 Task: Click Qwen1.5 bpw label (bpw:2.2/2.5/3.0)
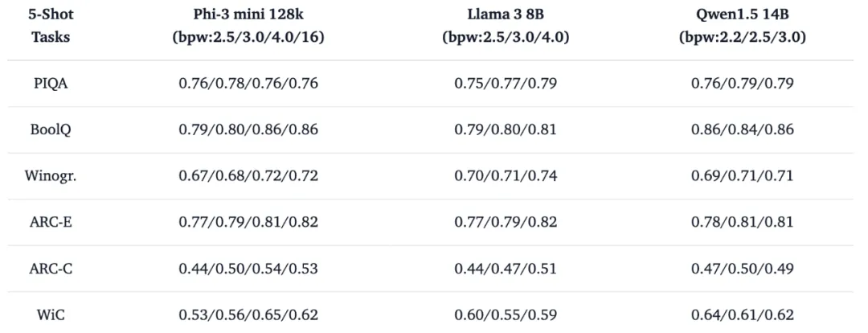click(x=743, y=38)
